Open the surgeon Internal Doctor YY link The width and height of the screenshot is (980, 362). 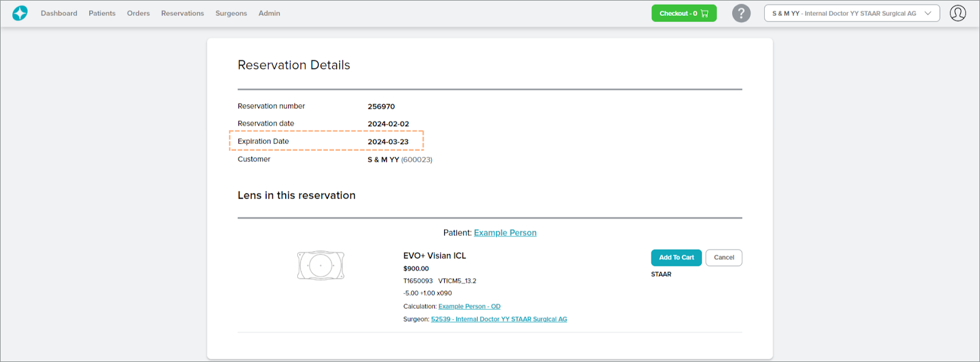499,319
